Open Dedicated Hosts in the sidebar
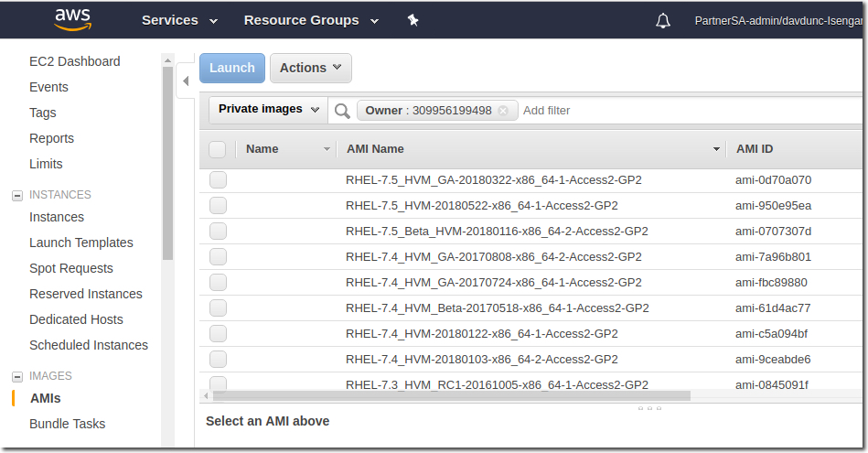 tap(77, 319)
